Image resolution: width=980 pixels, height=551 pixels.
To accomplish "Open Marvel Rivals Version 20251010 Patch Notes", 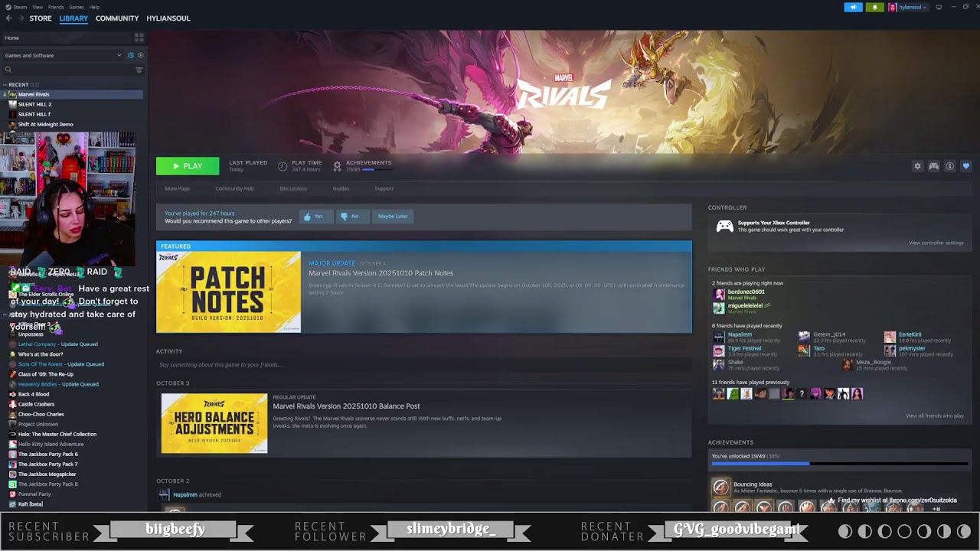I will tap(381, 273).
